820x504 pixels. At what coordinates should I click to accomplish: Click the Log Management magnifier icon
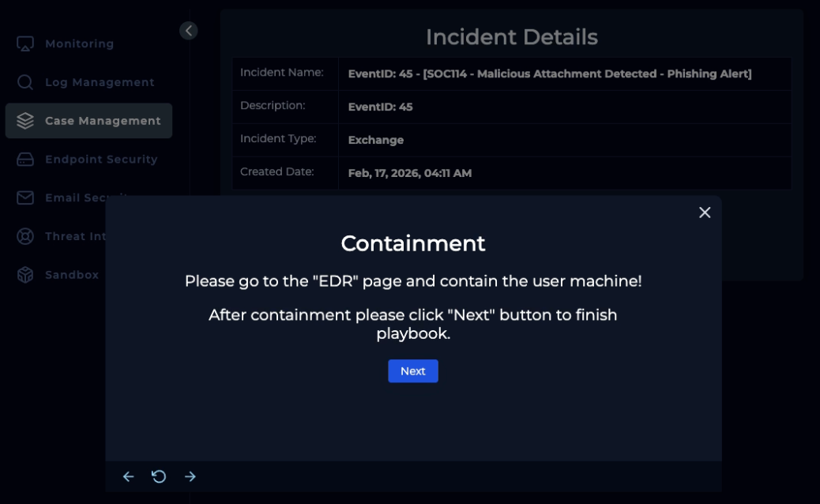coord(25,82)
